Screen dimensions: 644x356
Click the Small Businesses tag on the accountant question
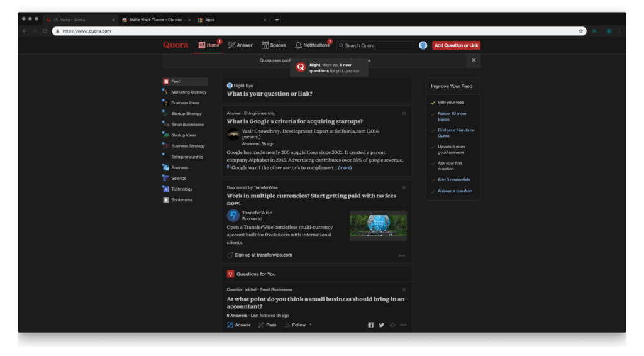[275, 289]
